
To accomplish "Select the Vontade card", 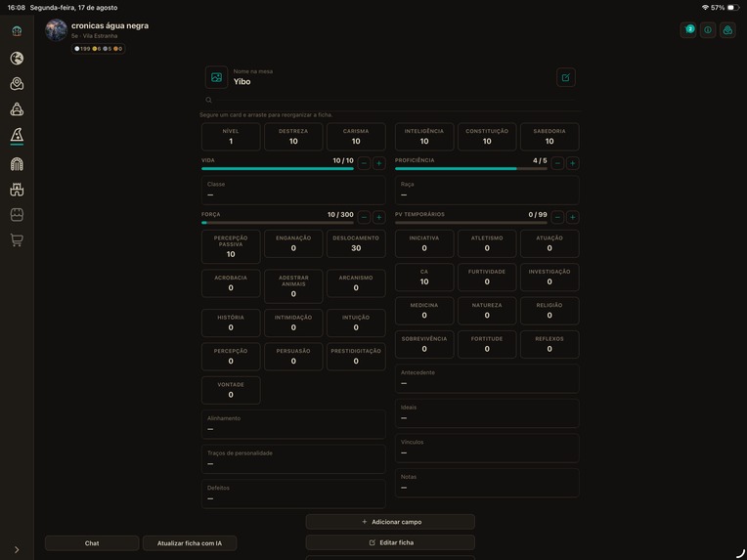I will click(x=231, y=391).
